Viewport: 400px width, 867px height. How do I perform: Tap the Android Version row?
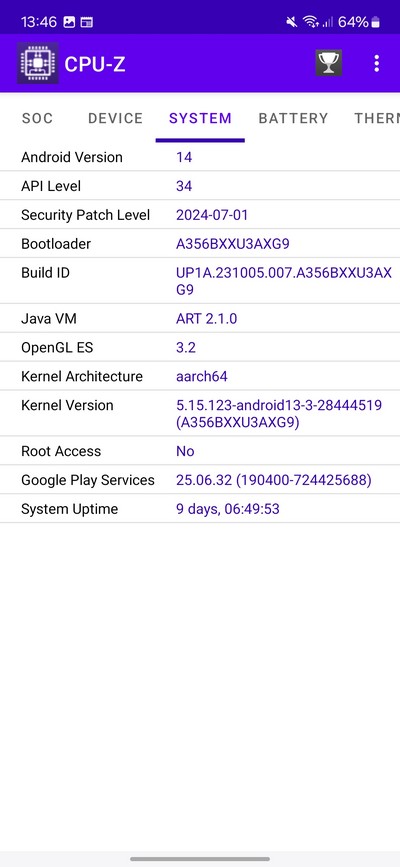pos(200,157)
